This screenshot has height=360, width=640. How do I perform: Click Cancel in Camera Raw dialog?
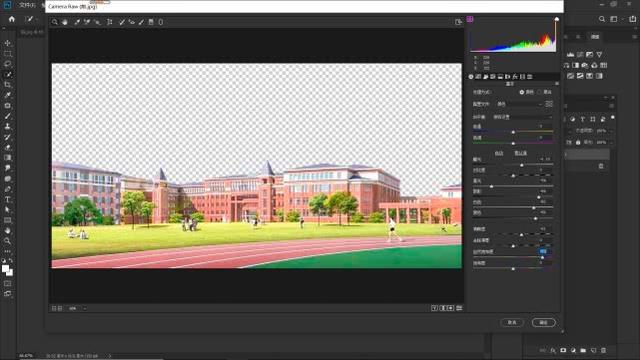[x=512, y=322]
